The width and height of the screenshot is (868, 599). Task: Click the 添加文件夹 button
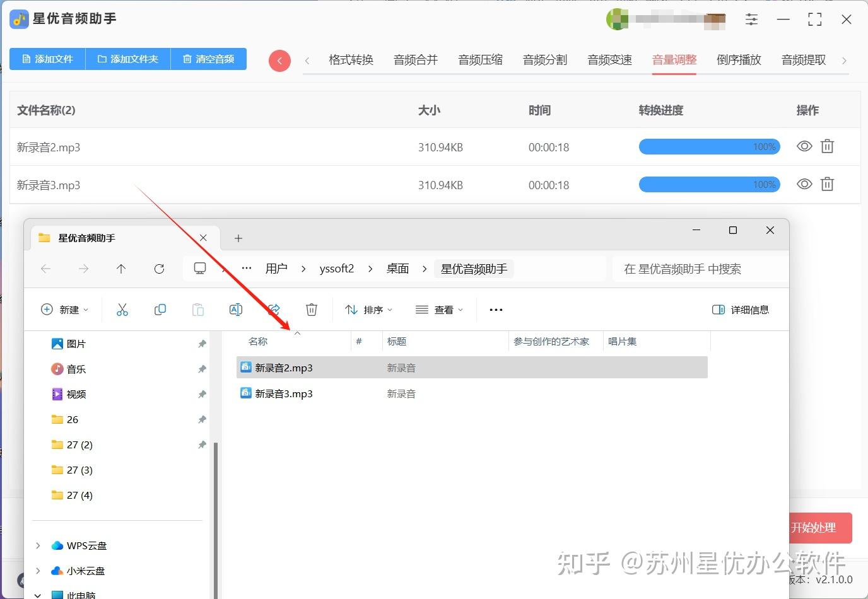click(x=128, y=59)
